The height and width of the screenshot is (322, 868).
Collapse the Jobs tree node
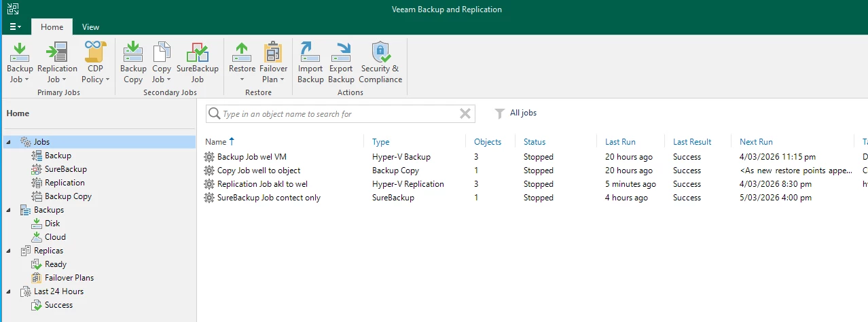tap(8, 143)
